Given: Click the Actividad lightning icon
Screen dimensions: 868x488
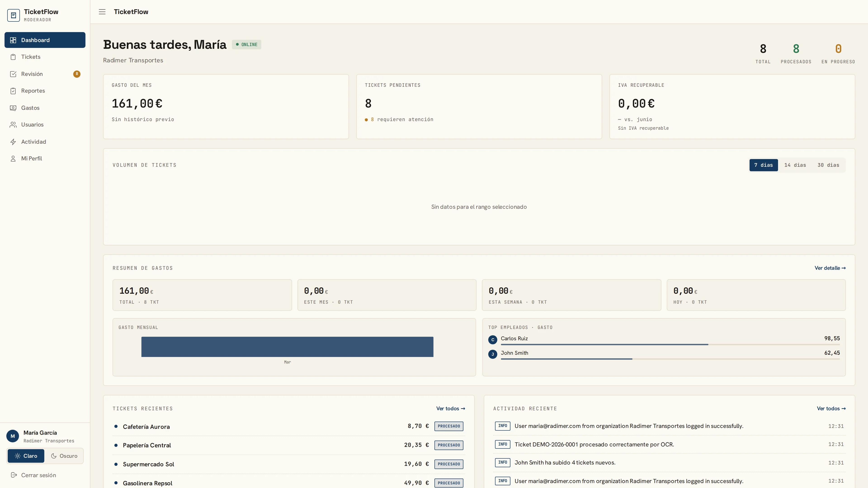Looking at the screenshot, I should (13, 142).
